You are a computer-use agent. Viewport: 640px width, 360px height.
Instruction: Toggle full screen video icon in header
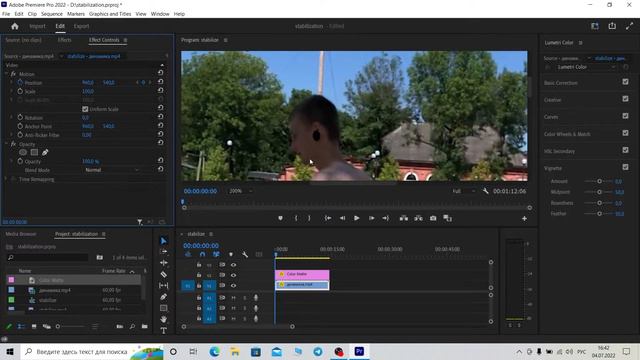(629, 26)
